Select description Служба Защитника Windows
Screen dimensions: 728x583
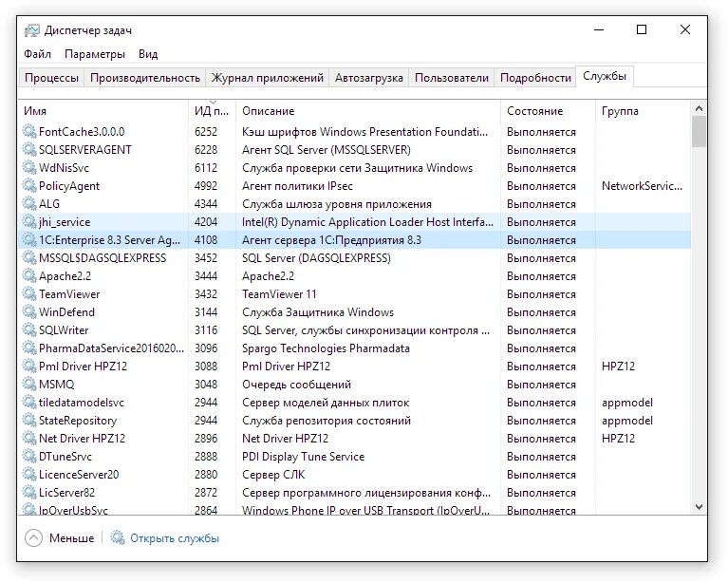(318, 312)
